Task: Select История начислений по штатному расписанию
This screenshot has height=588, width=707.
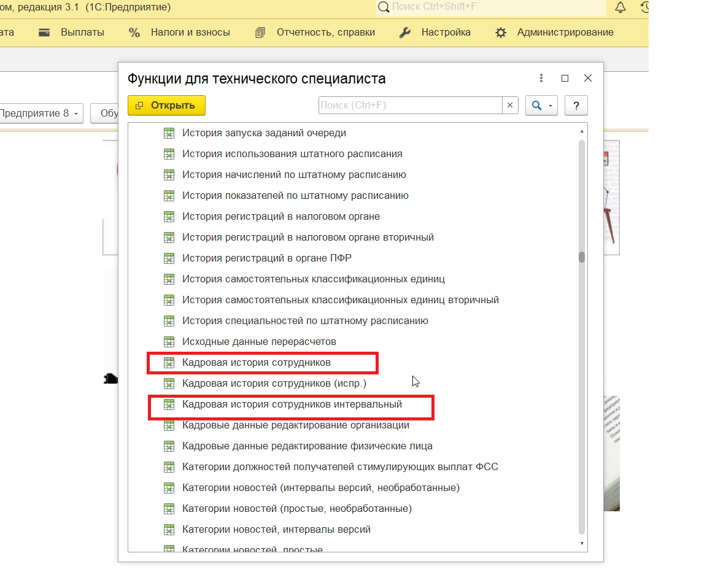Action: click(x=294, y=174)
